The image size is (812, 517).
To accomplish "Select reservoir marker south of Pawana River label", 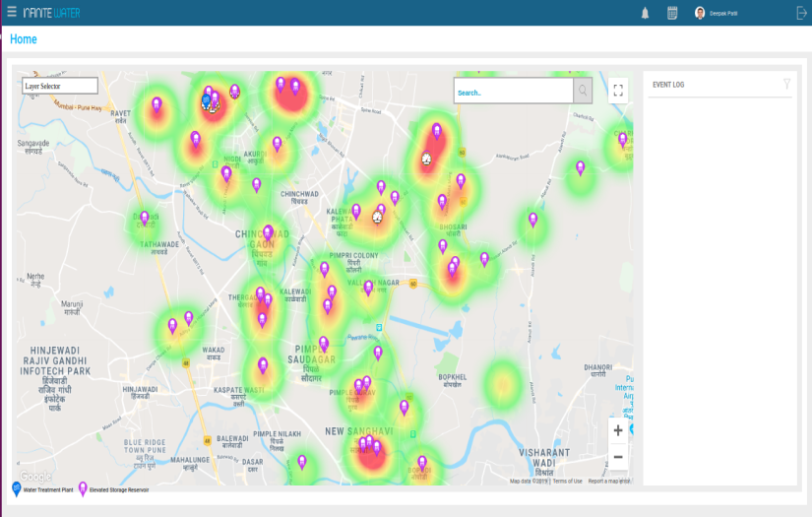I will tap(378, 354).
